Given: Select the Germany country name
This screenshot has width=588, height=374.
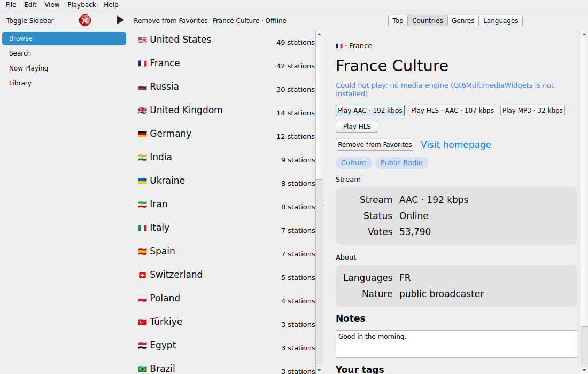Looking at the screenshot, I should (x=171, y=134).
